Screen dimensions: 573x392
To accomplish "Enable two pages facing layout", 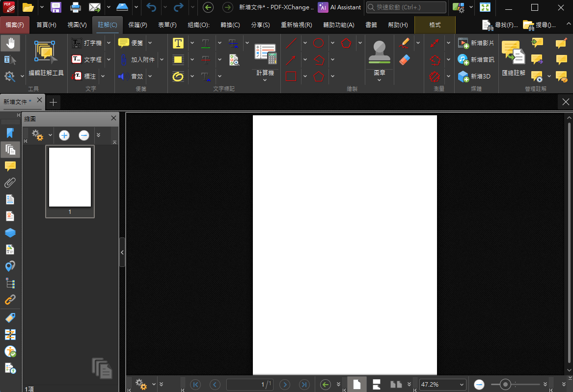I will click(x=396, y=384).
